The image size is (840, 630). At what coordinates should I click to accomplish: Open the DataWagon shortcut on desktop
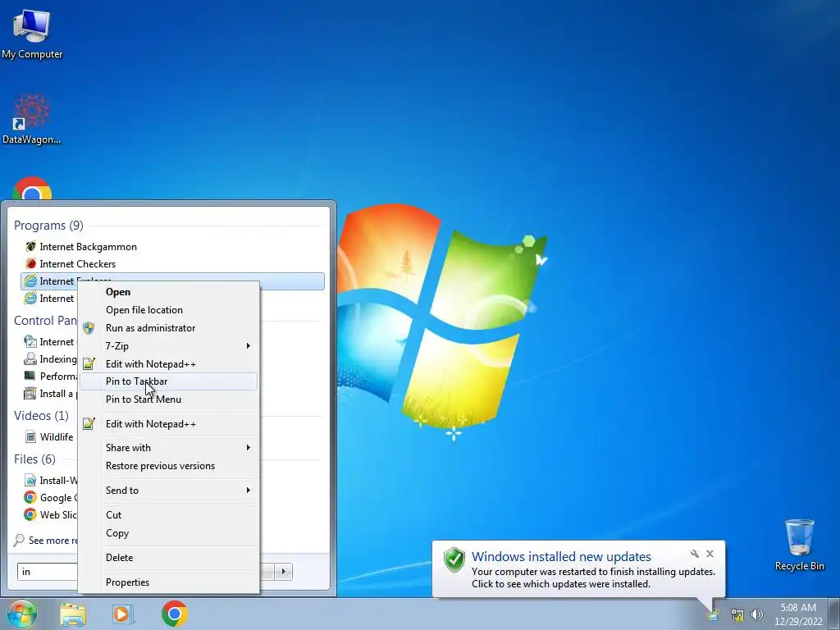[32, 119]
